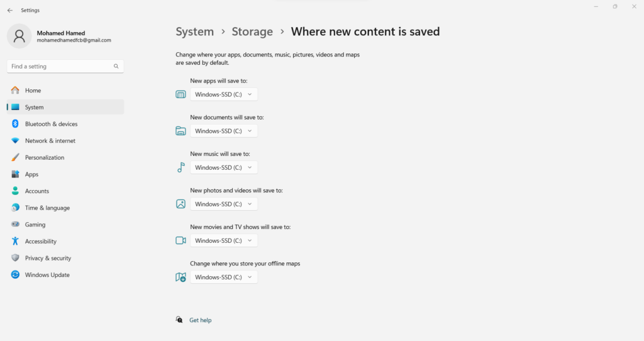Click the Privacy & security shield icon

click(15, 258)
